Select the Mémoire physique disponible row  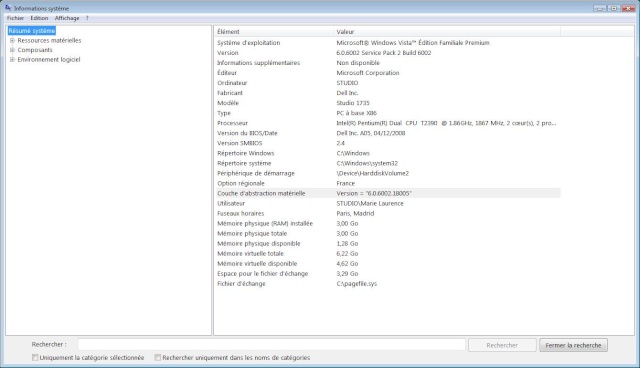coord(387,244)
